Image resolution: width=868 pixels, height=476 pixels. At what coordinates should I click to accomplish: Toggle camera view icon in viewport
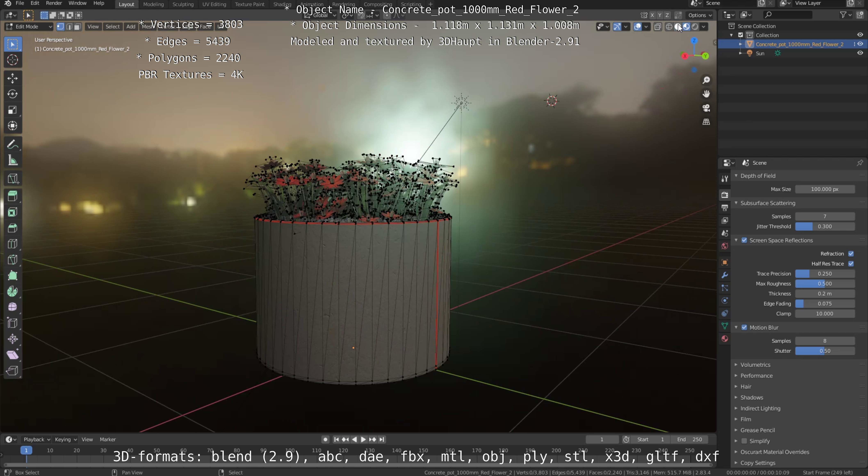tap(706, 108)
